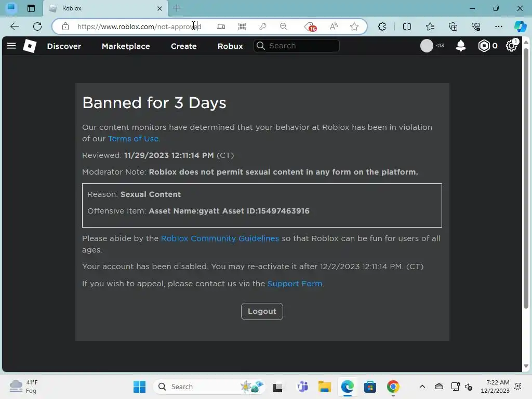Open the Edge profile icon

pyautogui.click(x=11, y=8)
